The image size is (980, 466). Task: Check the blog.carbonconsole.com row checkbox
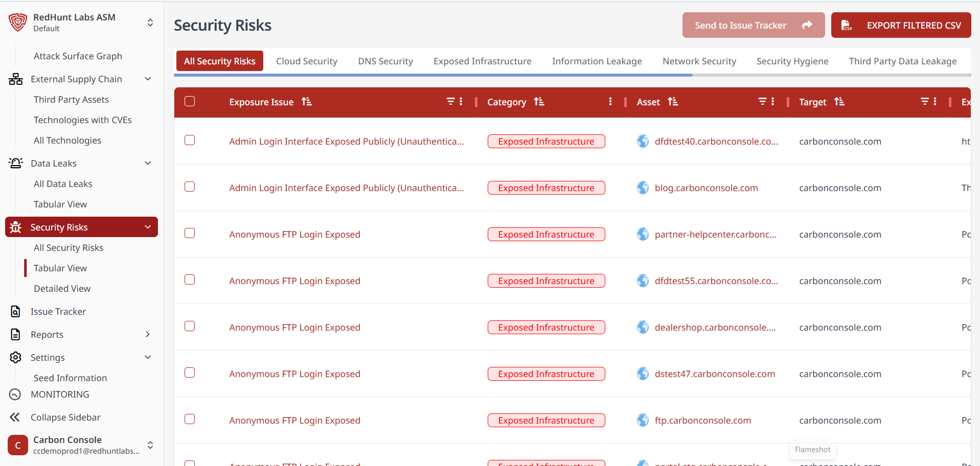(x=190, y=187)
